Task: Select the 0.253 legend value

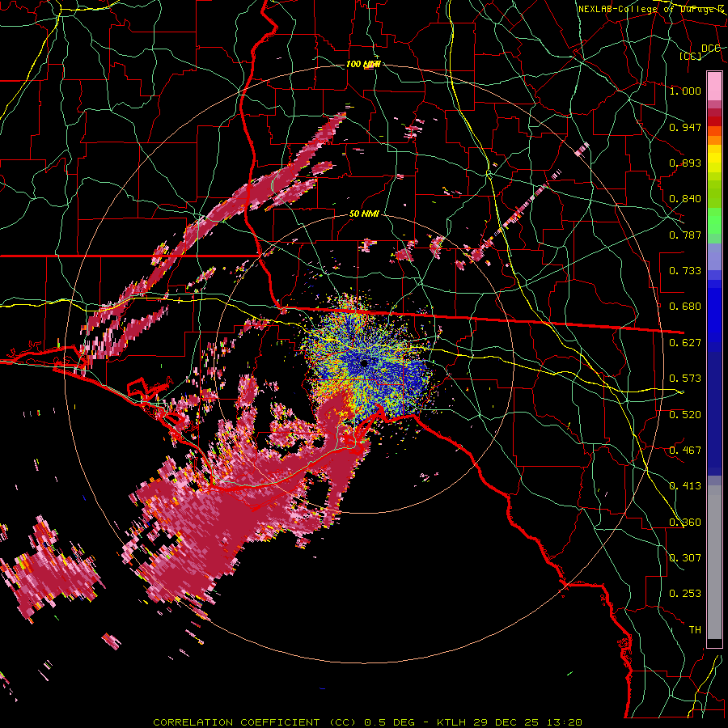Action: [685, 594]
